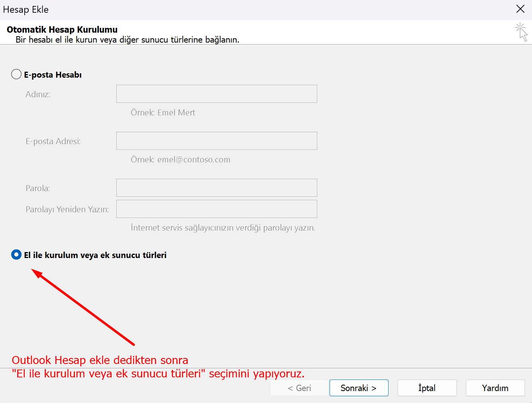Click the Parola input field
532x403 pixels.
point(216,188)
